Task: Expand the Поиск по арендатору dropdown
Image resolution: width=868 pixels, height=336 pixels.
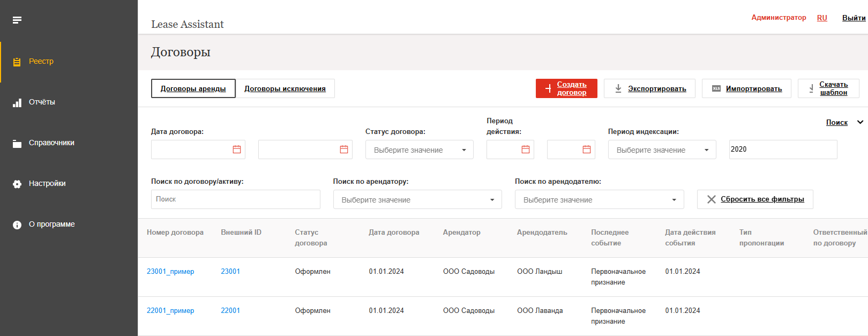Action: (417, 200)
